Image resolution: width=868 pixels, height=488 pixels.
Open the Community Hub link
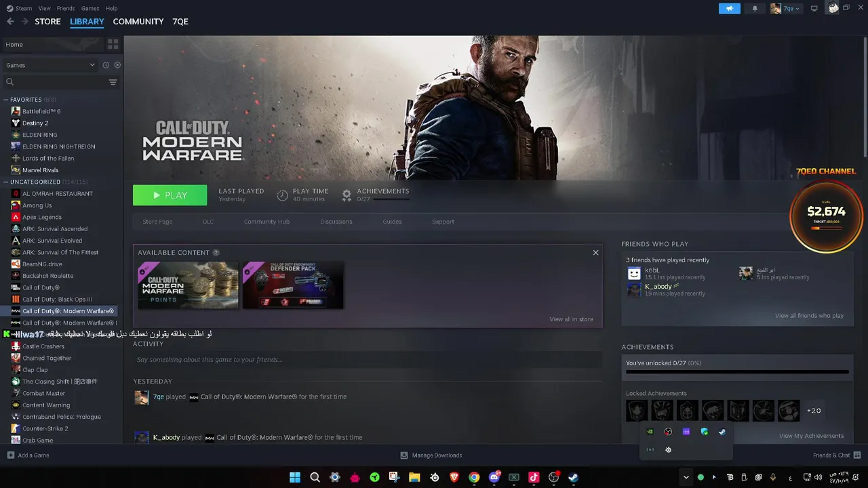click(267, 222)
